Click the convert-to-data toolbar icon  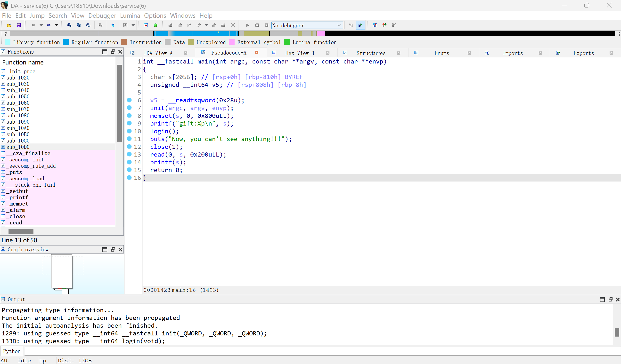point(180,25)
